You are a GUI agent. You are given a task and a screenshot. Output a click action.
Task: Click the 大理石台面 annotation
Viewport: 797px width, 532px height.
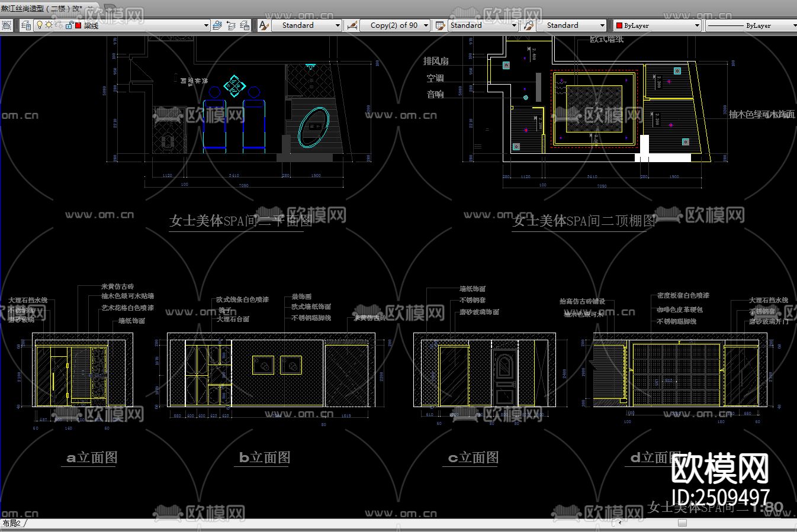(x=233, y=319)
